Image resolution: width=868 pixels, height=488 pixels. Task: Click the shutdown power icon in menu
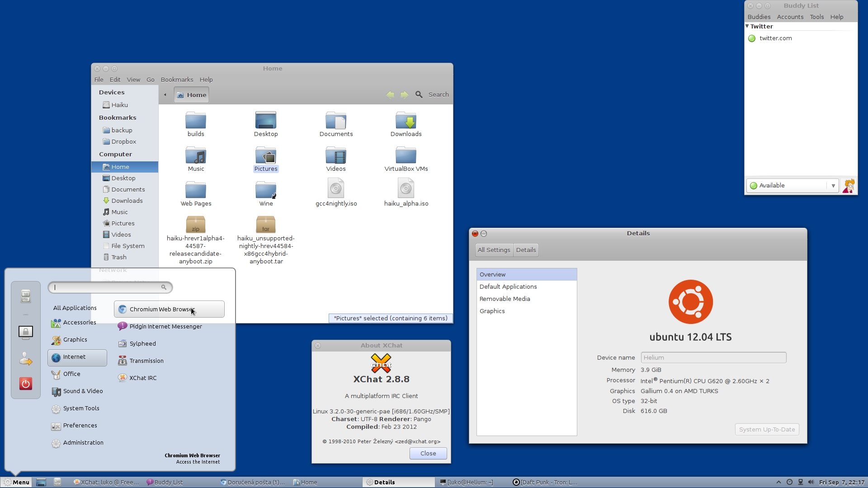26,384
